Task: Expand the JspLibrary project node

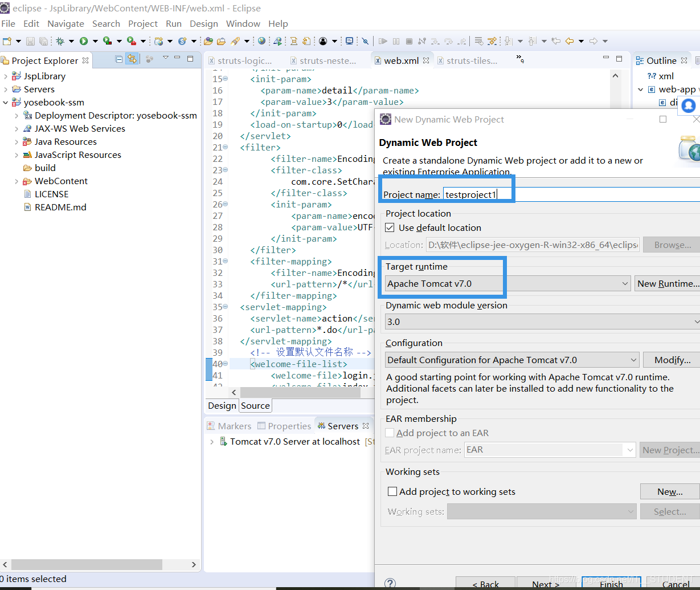Action: pyautogui.click(x=6, y=76)
